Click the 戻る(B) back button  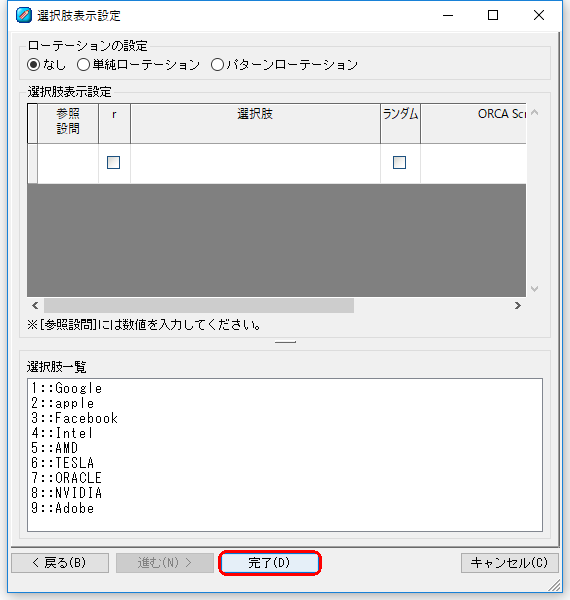tap(60, 563)
